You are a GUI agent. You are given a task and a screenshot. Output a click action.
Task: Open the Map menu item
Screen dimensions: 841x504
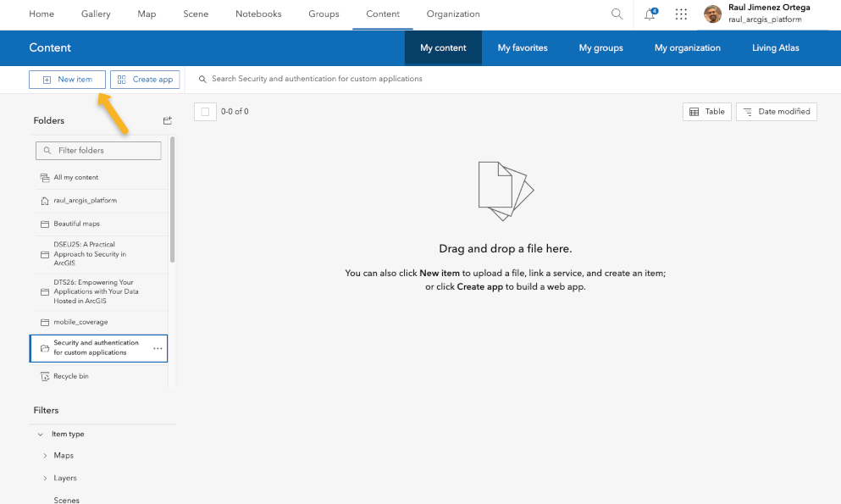(147, 14)
